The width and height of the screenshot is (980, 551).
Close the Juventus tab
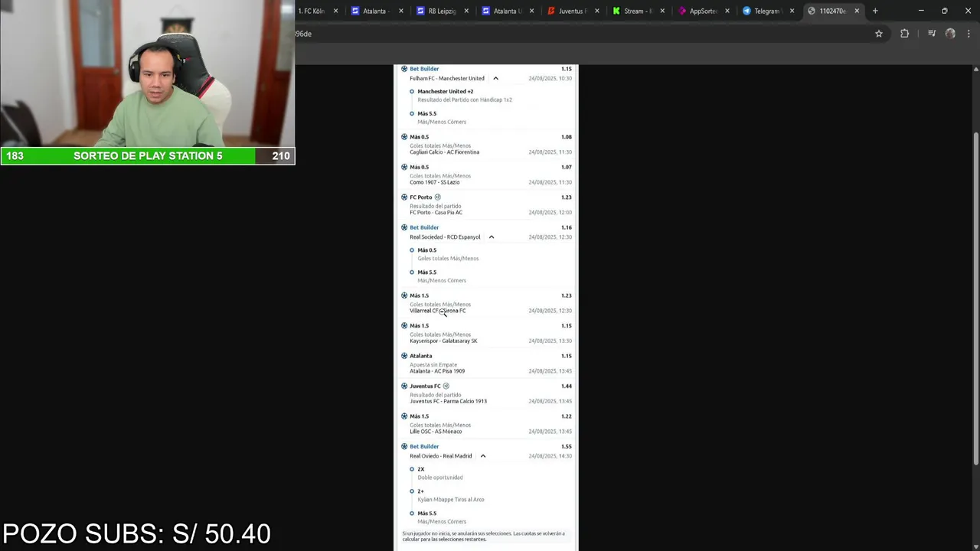click(597, 11)
